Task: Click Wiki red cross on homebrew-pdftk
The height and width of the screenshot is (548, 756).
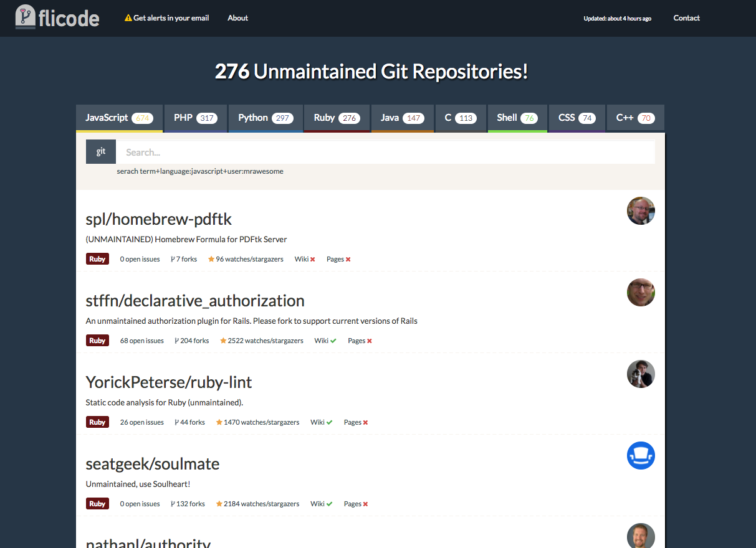Action: coord(312,259)
